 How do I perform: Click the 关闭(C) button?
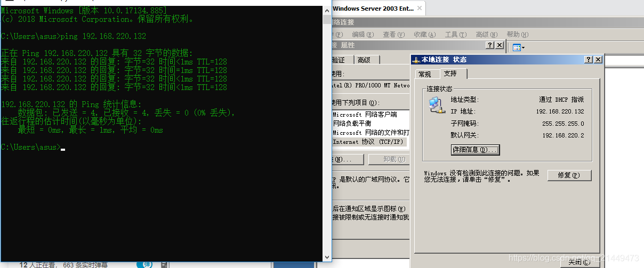click(x=578, y=262)
